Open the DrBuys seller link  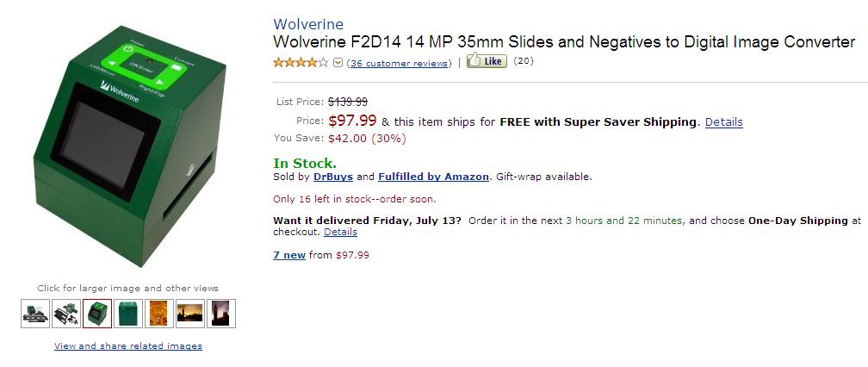[333, 177]
